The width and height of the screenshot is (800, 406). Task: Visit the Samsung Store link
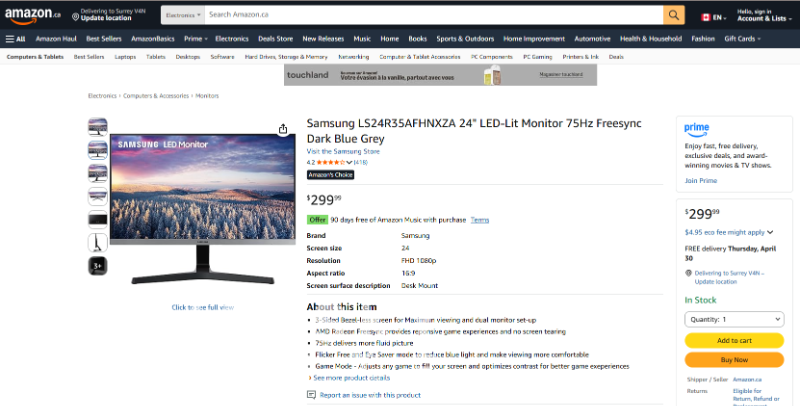343,151
